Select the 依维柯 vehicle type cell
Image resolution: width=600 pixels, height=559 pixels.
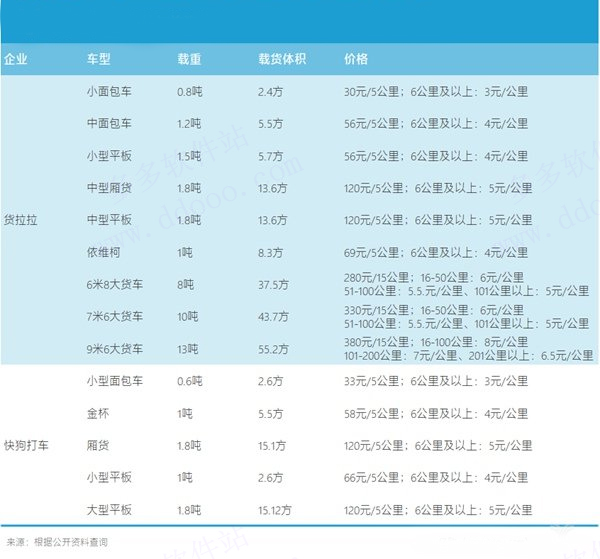[x=103, y=253]
